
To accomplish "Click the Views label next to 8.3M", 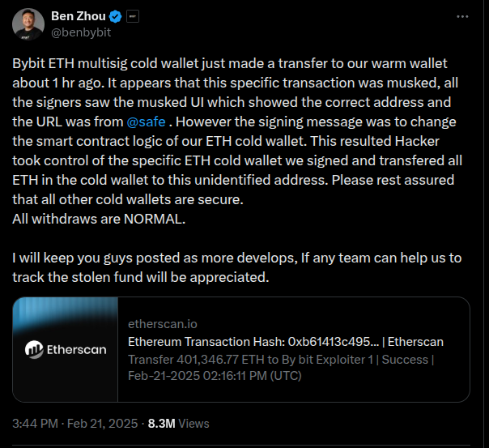I will pos(193,423).
